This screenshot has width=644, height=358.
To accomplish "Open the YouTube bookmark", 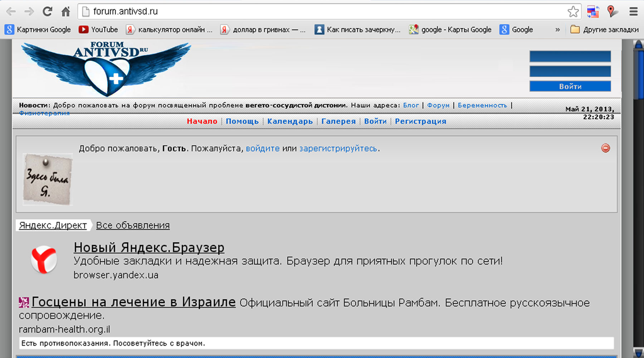I will [98, 30].
